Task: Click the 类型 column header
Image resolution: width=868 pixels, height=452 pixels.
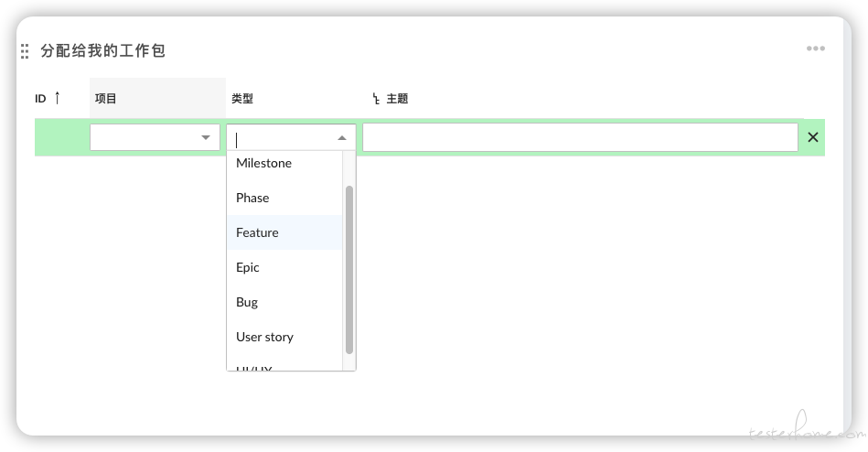Action: click(241, 99)
